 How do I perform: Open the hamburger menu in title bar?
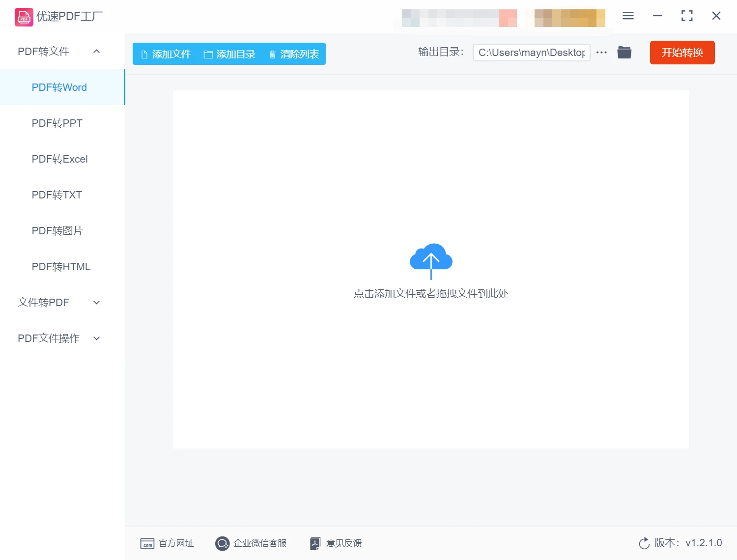coord(628,16)
